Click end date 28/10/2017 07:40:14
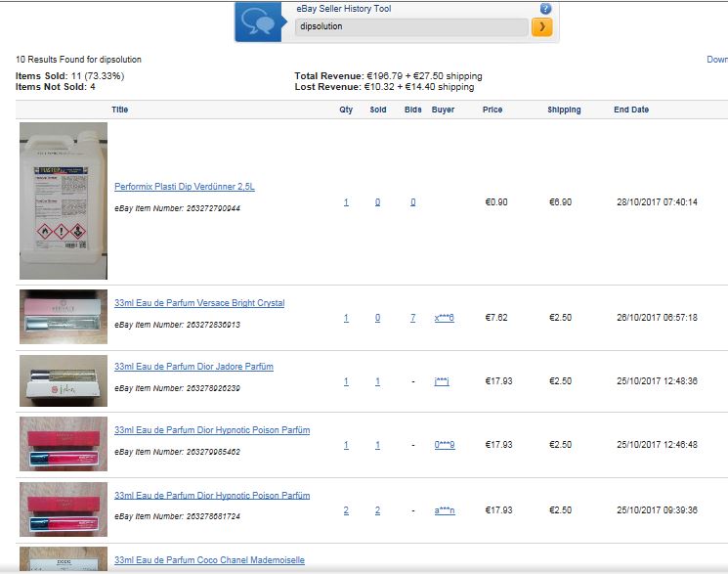The width and height of the screenshot is (728, 574). point(657,202)
